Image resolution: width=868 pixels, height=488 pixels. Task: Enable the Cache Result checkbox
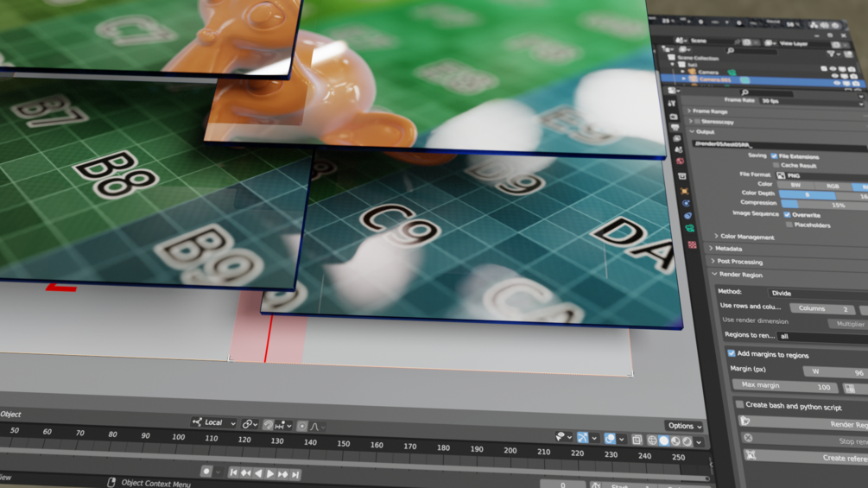[776, 166]
